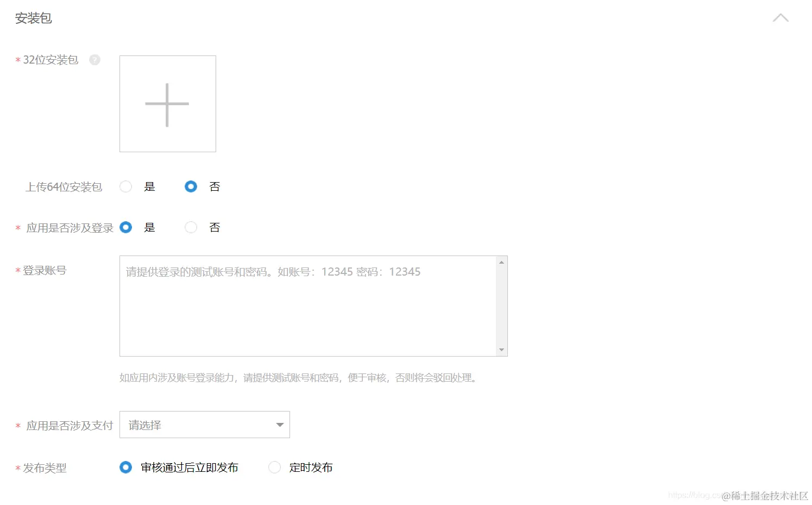Select 否 for 上传64位安装包
812x505 pixels.
(191, 186)
